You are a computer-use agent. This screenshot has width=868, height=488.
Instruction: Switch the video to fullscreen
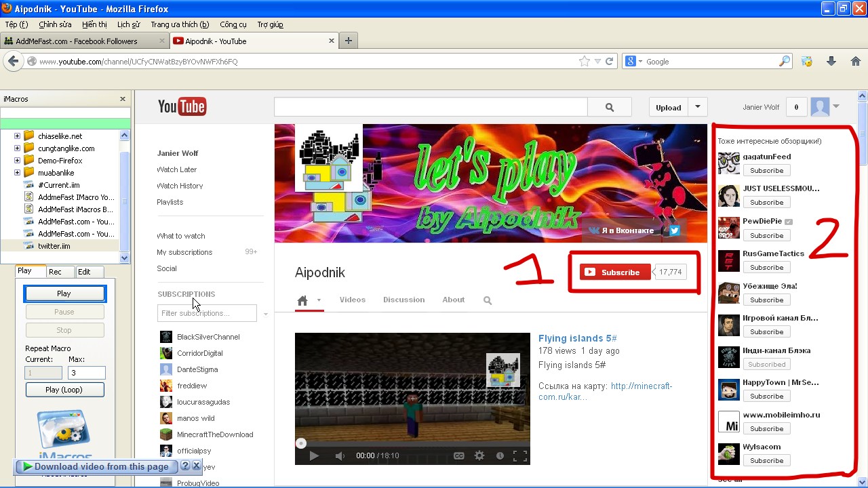coord(519,456)
